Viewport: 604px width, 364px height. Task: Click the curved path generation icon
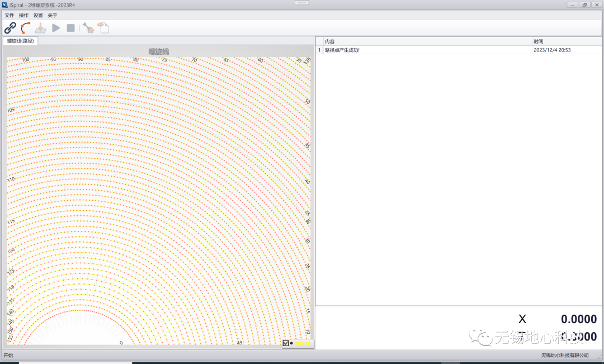(x=25, y=28)
